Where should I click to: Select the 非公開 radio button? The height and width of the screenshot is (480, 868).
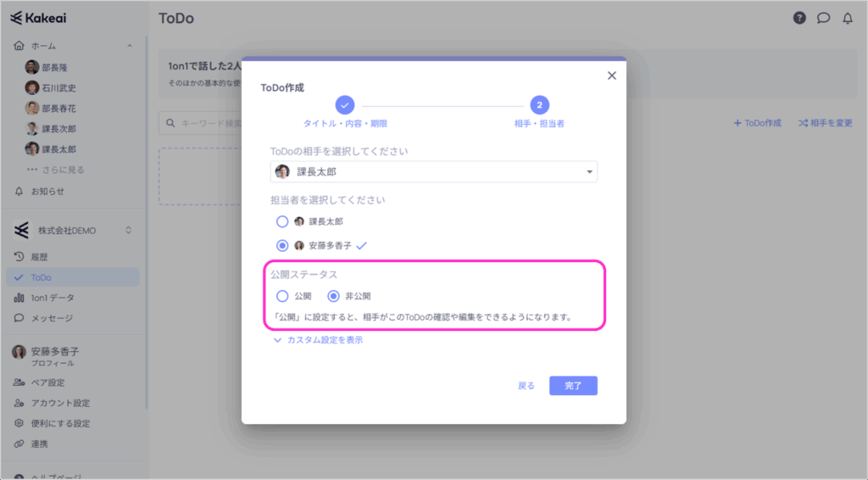tap(333, 296)
